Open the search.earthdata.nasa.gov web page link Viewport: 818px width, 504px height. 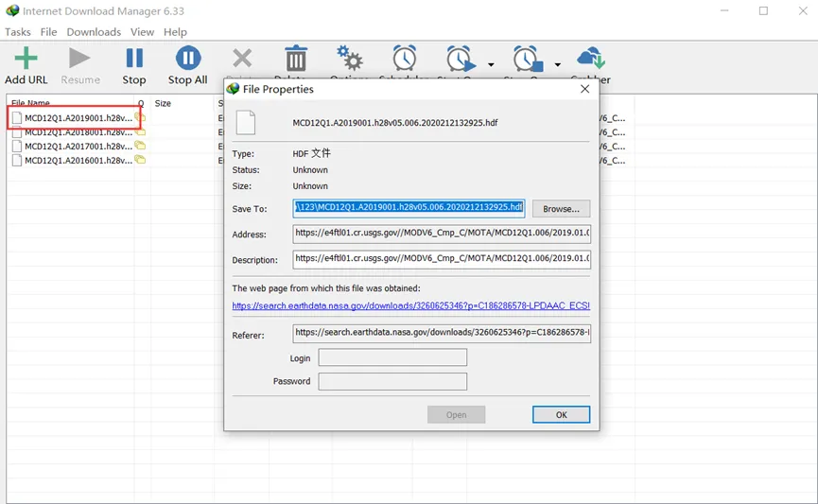coord(410,305)
